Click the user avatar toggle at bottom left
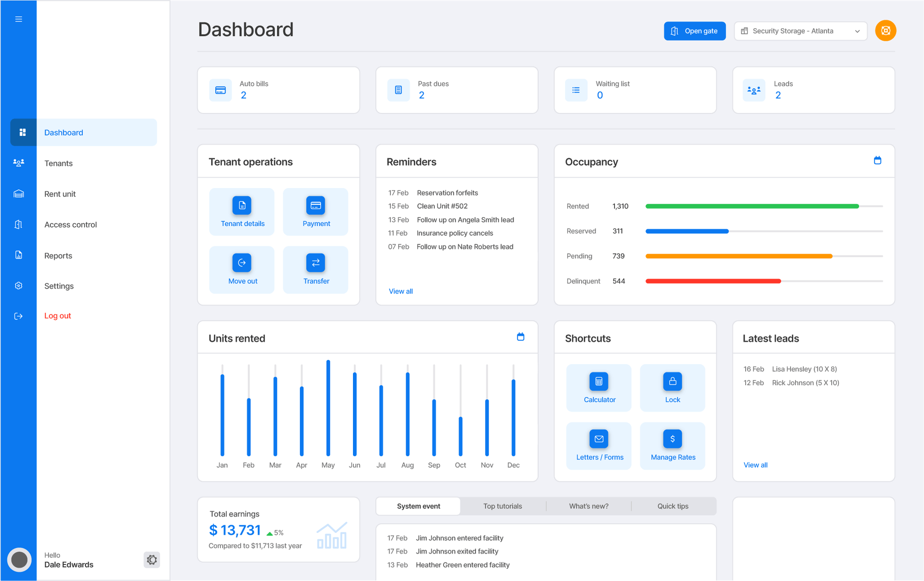Image resolution: width=924 pixels, height=581 pixels. [x=20, y=560]
